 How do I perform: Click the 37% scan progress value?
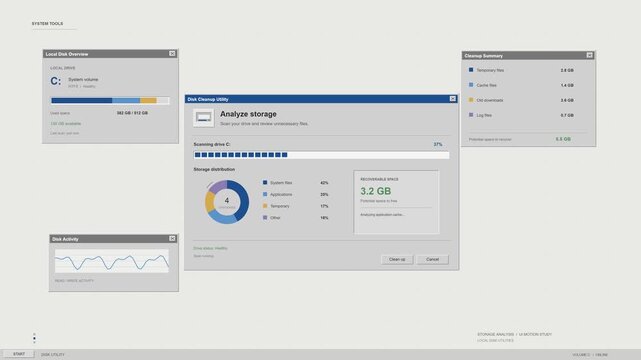[x=438, y=144]
